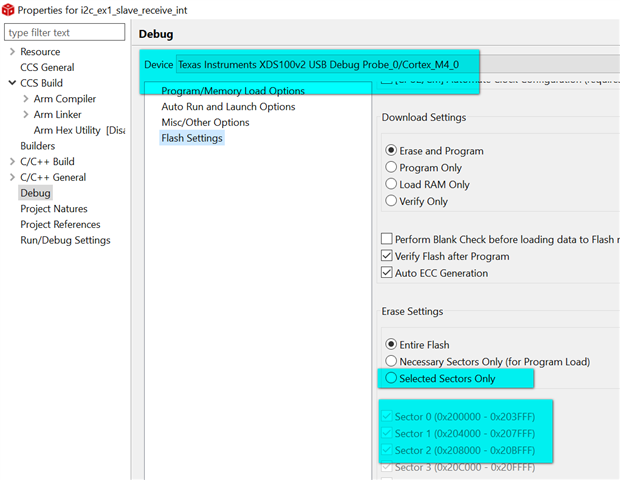Click in the type filter text field
The height and width of the screenshot is (480, 620).
pyautogui.click(x=65, y=33)
